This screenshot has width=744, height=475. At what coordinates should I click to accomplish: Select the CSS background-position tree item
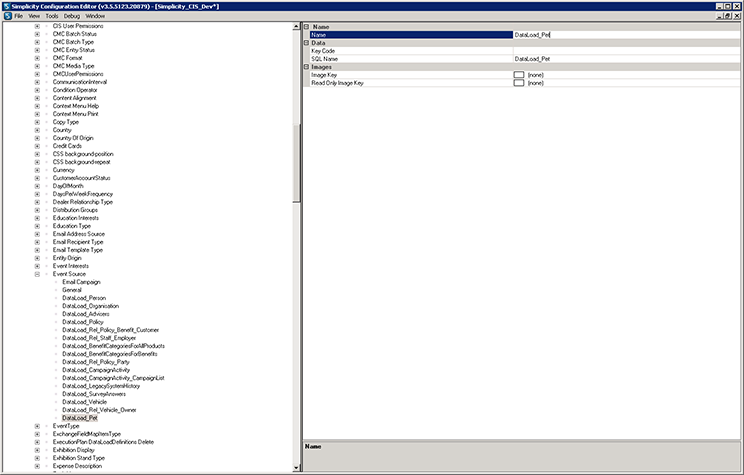(x=83, y=154)
